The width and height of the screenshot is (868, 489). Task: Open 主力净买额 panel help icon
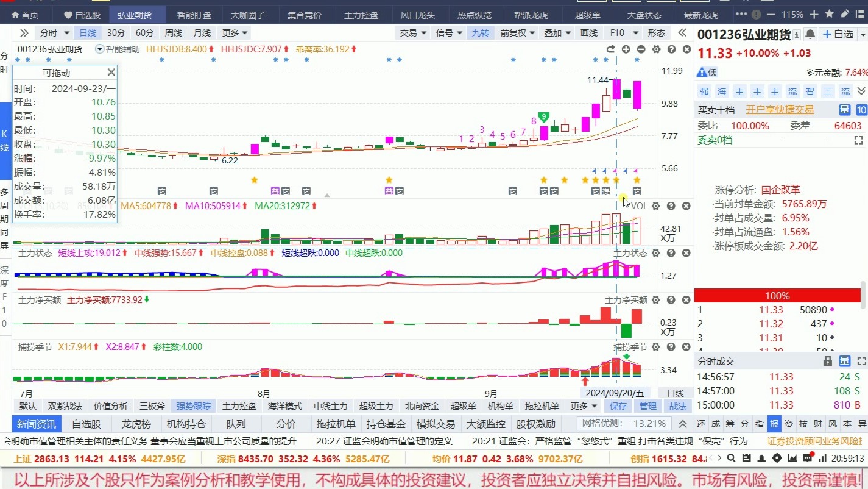click(x=671, y=300)
